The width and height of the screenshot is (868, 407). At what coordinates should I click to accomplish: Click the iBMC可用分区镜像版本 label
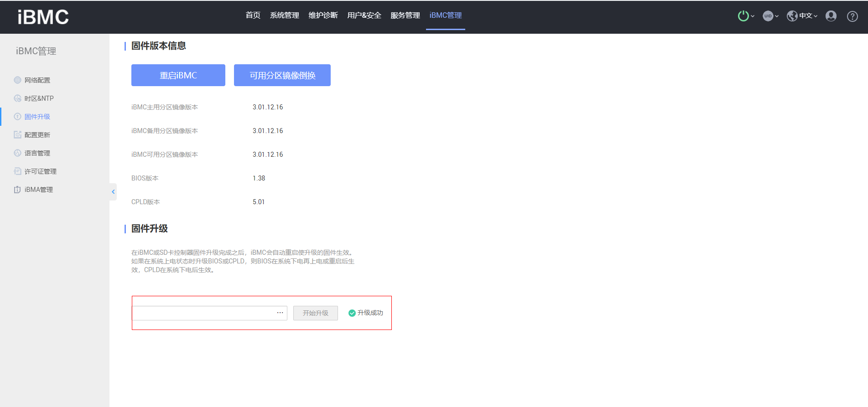(165, 155)
